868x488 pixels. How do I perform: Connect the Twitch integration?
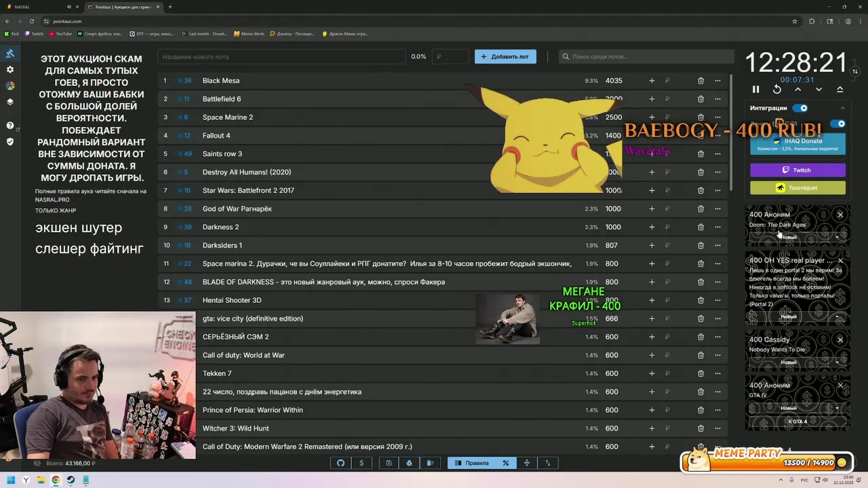point(797,170)
